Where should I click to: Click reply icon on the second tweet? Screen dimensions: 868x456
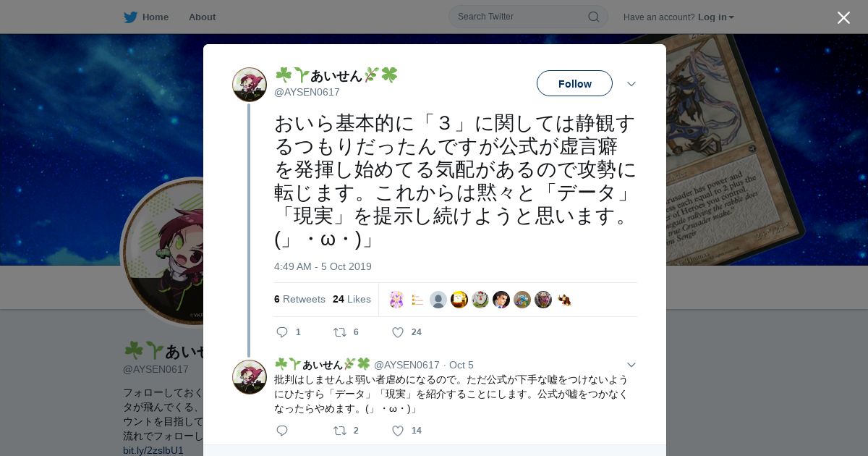pos(282,431)
